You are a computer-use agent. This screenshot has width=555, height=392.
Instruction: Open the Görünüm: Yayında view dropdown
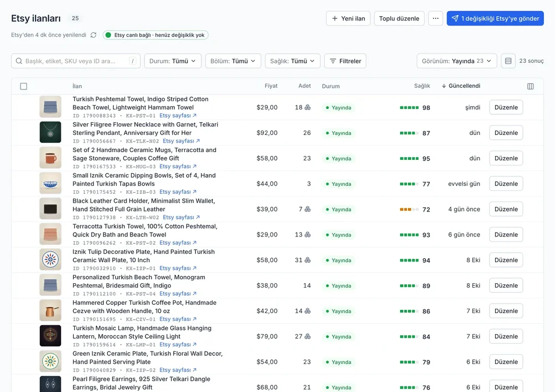457,61
